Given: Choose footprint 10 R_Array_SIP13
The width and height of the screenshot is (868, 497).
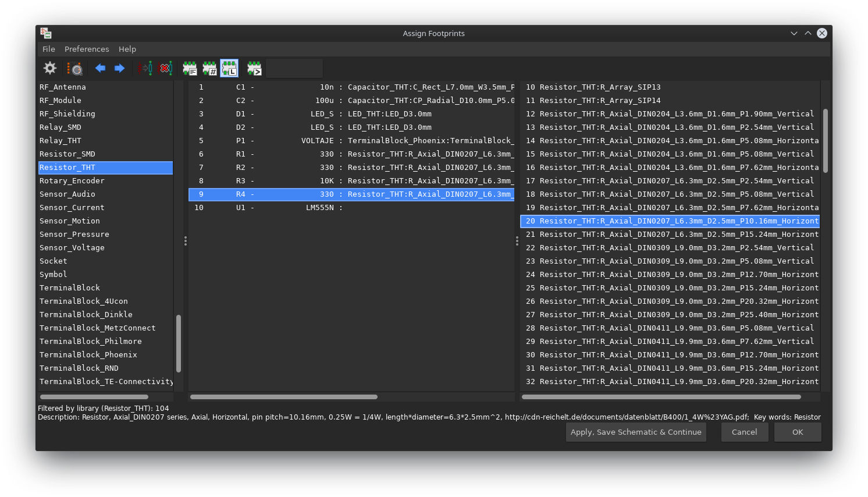Looking at the screenshot, I should point(670,87).
